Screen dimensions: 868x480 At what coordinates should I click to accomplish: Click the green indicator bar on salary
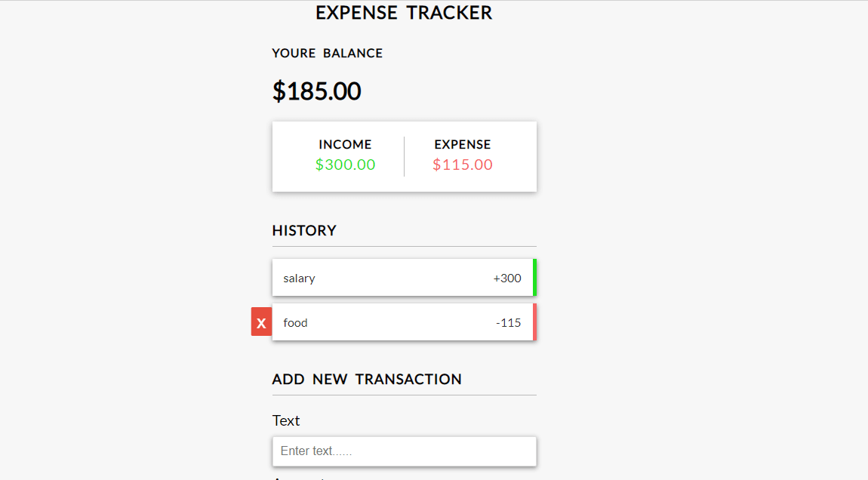pyautogui.click(x=534, y=278)
